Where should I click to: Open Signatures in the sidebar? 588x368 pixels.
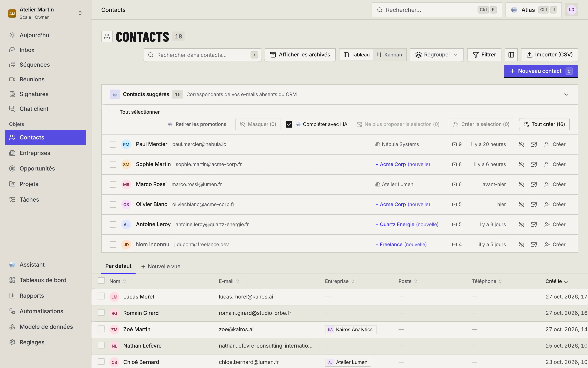click(46, 94)
